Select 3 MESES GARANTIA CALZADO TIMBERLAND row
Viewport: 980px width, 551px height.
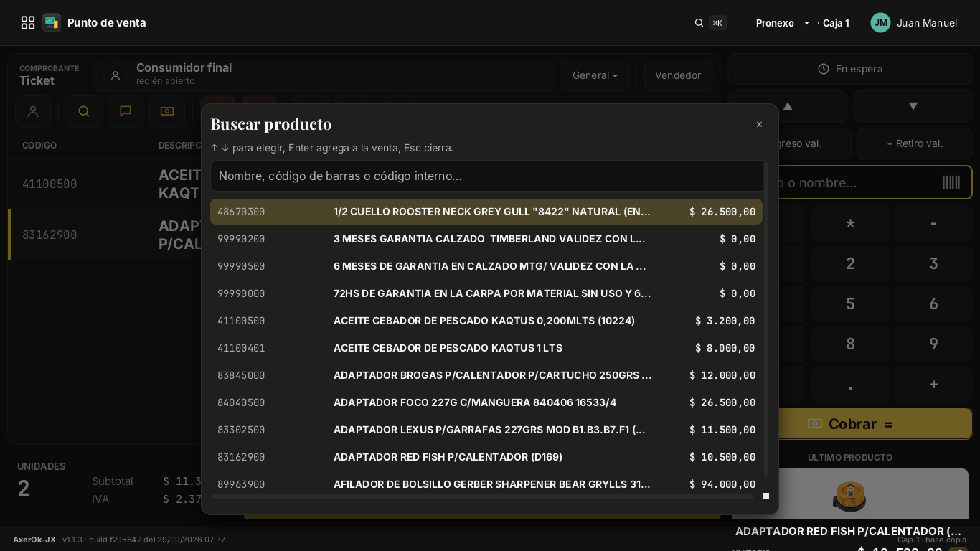coord(486,239)
